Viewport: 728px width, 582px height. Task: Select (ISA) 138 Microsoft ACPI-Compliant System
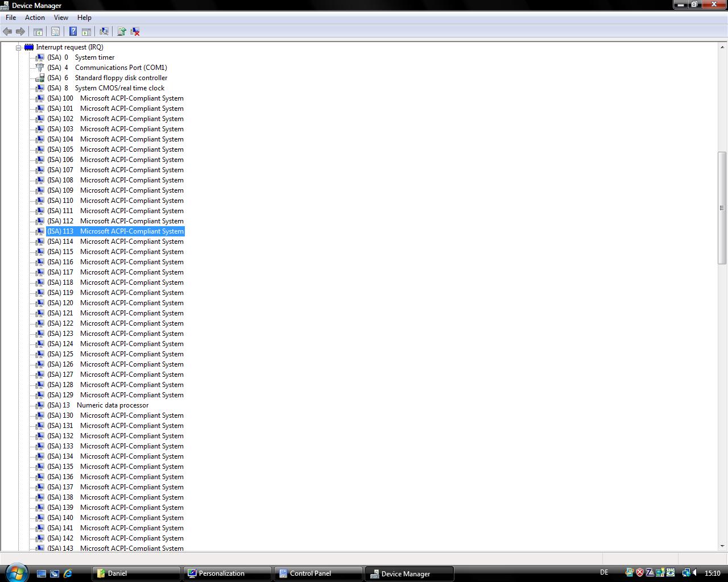[115, 497]
